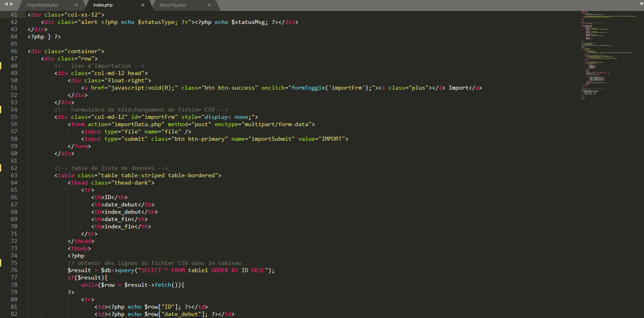Close the importData.php tab
Screen dimensions: 644x318
pyautogui.click(x=76, y=5)
